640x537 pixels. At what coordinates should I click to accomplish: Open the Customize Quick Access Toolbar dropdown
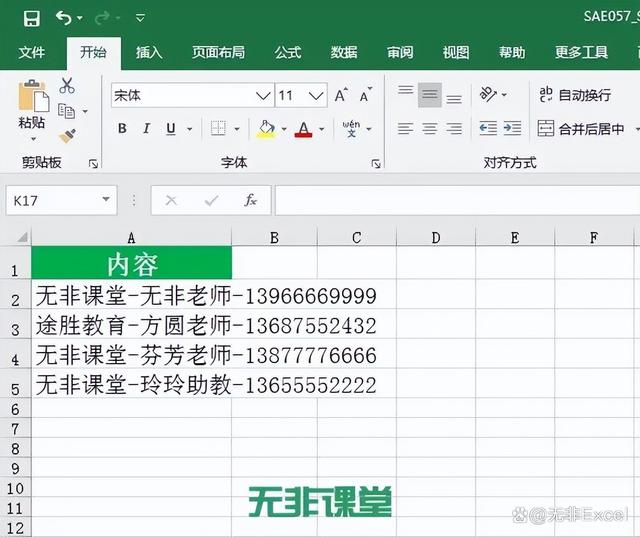(140, 18)
